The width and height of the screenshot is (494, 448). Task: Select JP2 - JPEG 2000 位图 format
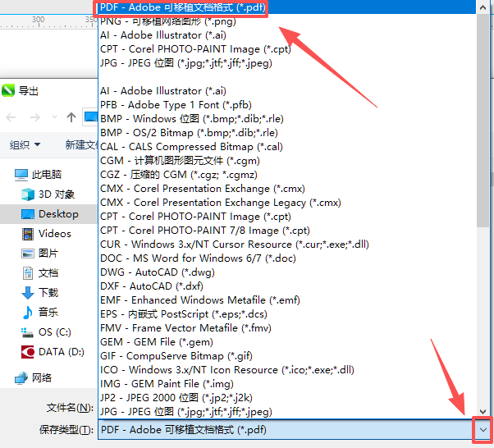(287, 398)
